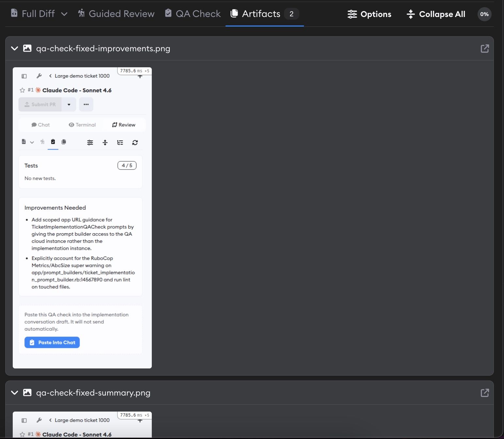Click the Paste Into Chat button
This screenshot has height=439, width=504.
click(x=52, y=342)
